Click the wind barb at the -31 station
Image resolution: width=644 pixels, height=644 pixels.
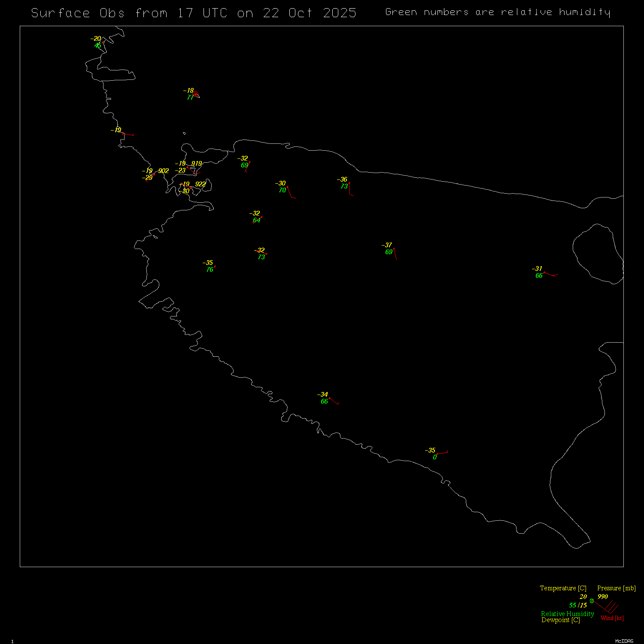tap(550, 274)
